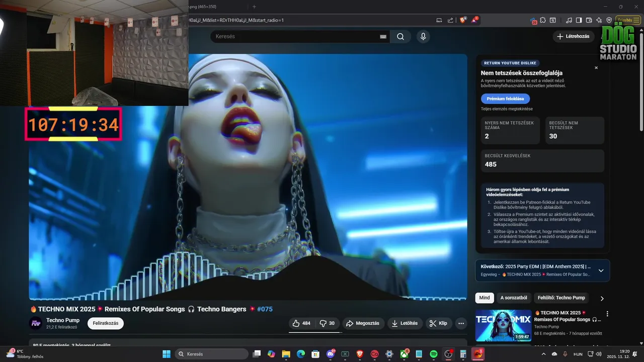644x362 pixels.
Task: Open HUN keyboard language selector
Action: click(x=578, y=354)
